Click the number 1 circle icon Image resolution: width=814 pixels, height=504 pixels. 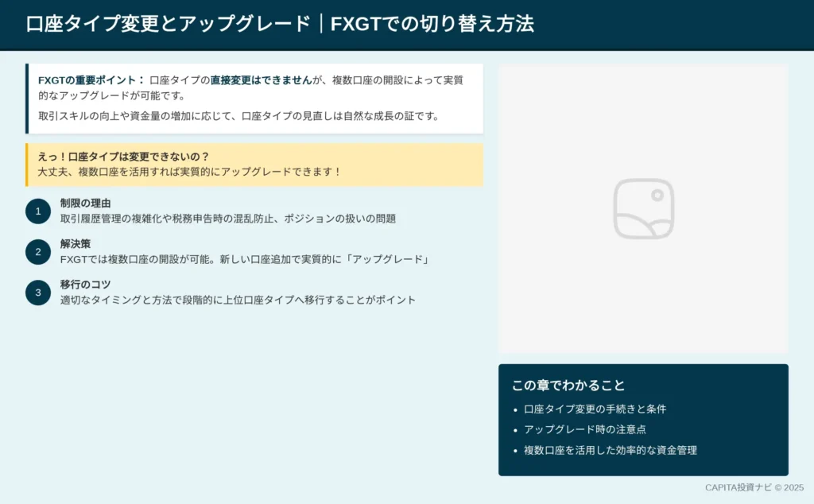(x=37, y=211)
